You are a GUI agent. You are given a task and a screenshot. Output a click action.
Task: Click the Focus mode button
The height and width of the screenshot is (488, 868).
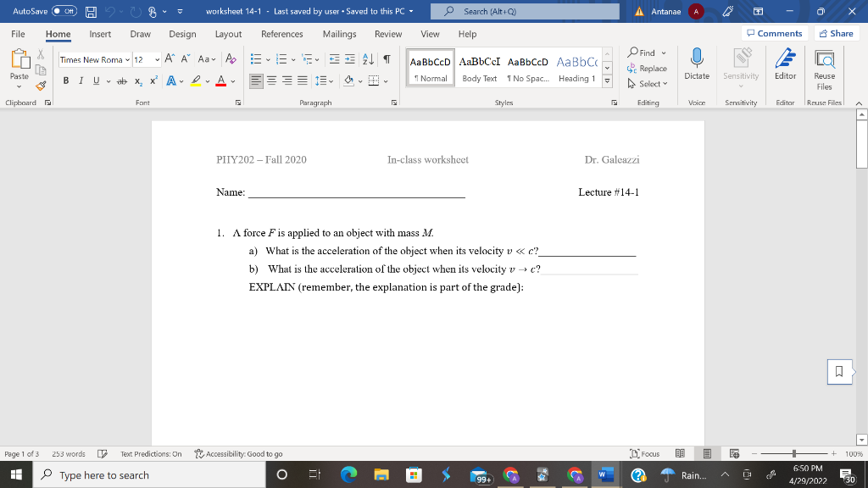pyautogui.click(x=645, y=454)
